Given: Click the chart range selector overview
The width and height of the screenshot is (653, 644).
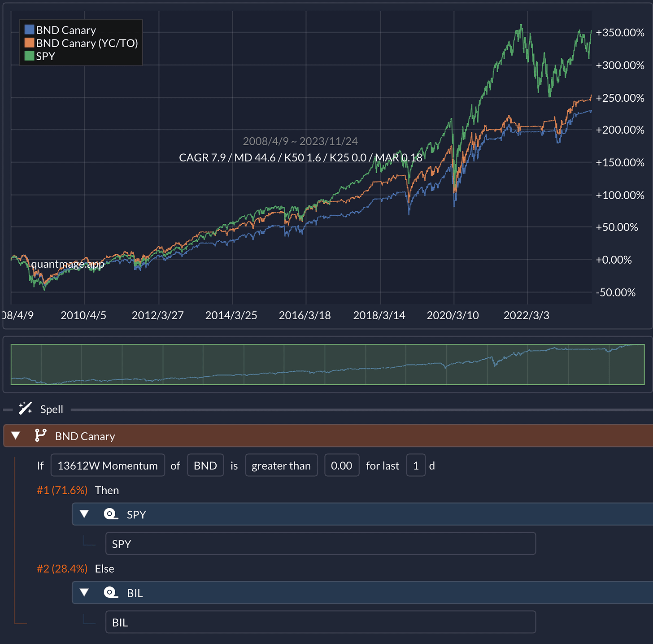Looking at the screenshot, I should coord(327,365).
